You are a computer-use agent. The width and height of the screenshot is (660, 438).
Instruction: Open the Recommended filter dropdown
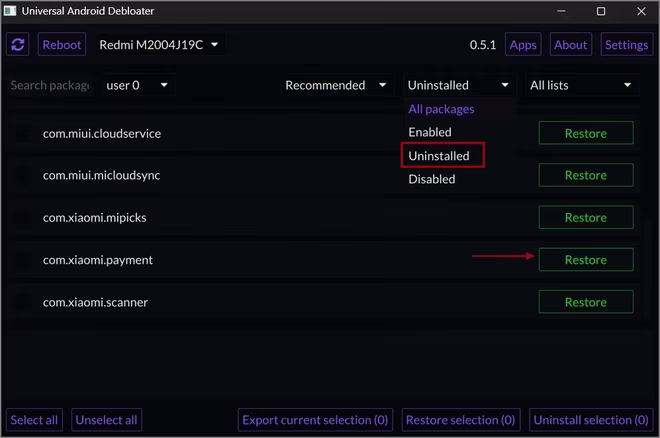pos(336,85)
